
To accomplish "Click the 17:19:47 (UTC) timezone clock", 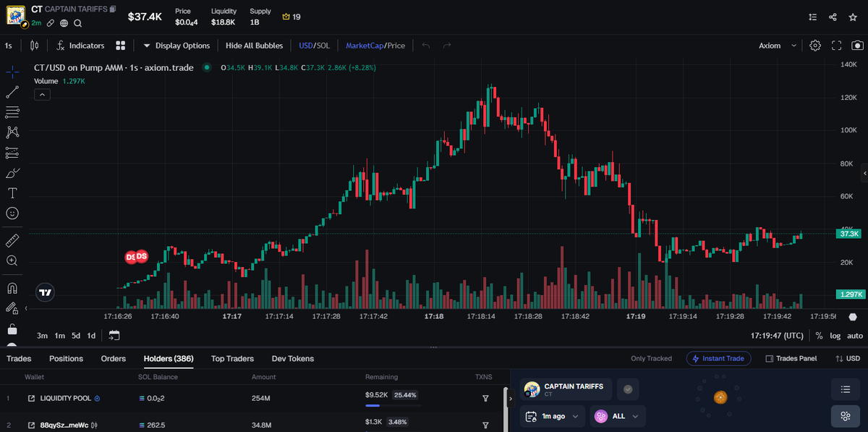I will point(777,336).
